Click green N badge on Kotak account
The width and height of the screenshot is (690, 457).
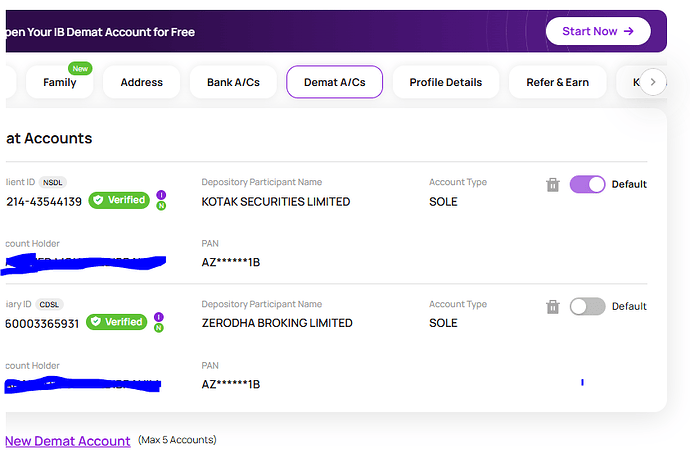click(x=161, y=205)
